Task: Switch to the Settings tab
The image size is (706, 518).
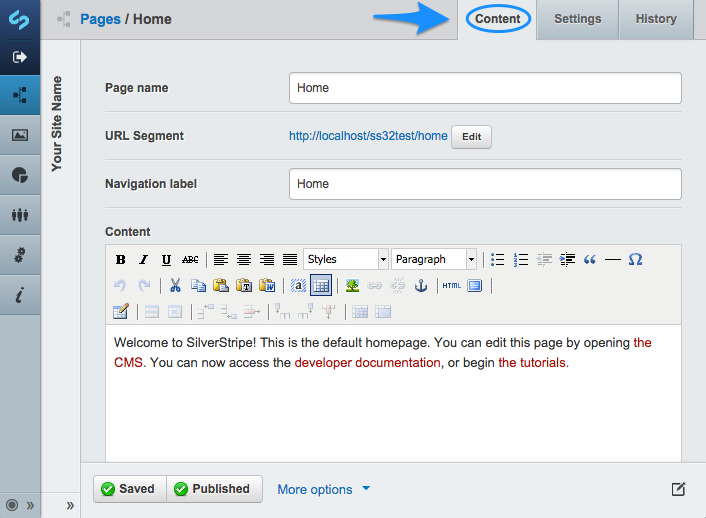Action: click(578, 19)
